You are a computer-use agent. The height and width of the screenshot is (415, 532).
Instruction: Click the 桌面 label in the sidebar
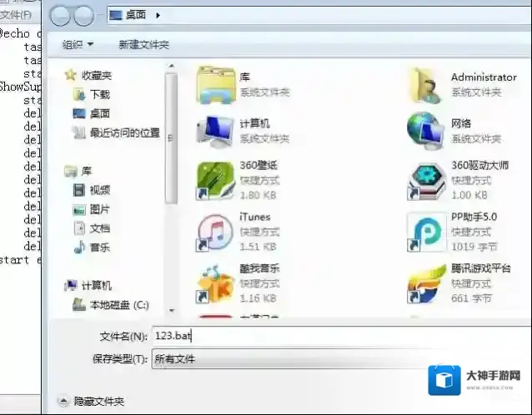point(100,113)
